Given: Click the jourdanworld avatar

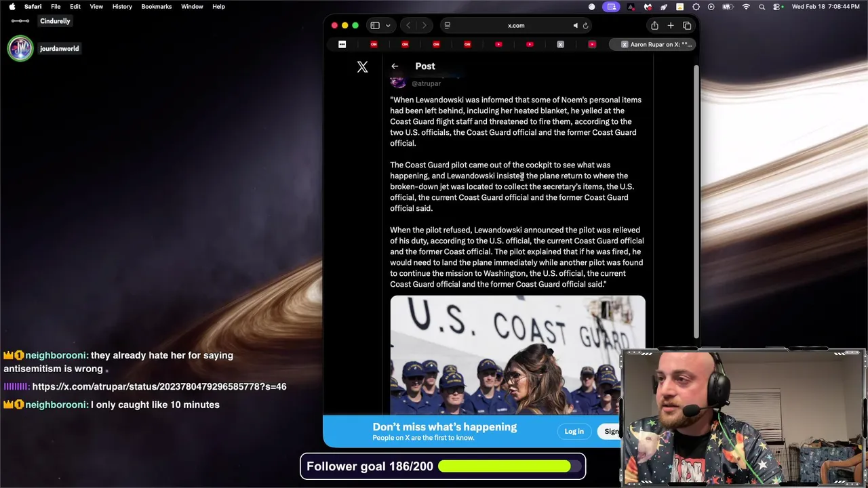Looking at the screenshot, I should 20,49.
